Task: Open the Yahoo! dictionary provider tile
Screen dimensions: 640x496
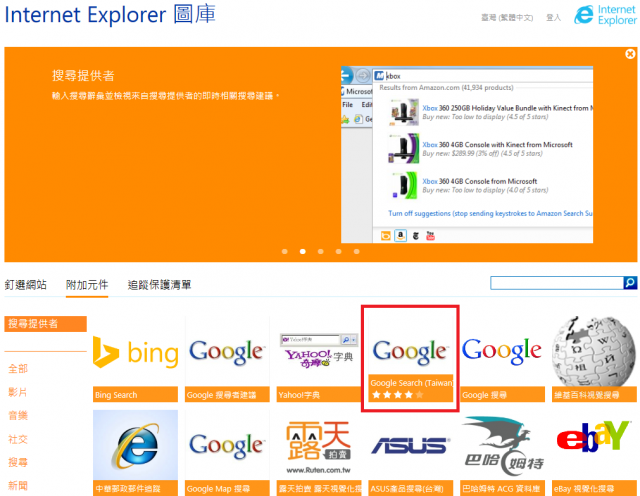Action: (319, 360)
